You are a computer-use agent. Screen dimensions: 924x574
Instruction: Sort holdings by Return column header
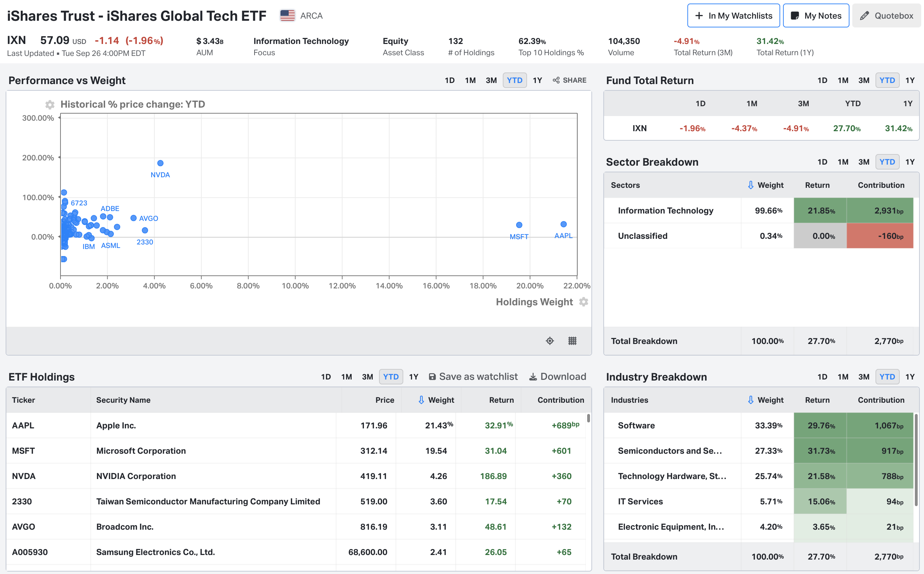click(501, 400)
